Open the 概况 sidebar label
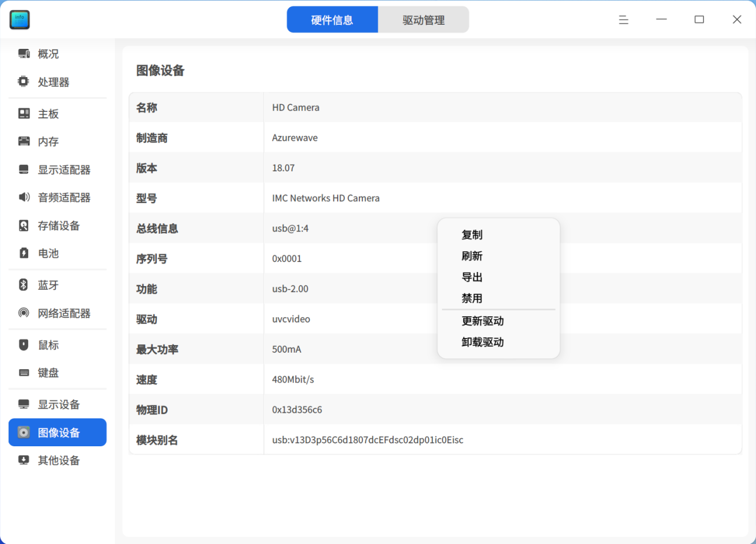756x544 pixels. pyautogui.click(x=48, y=54)
